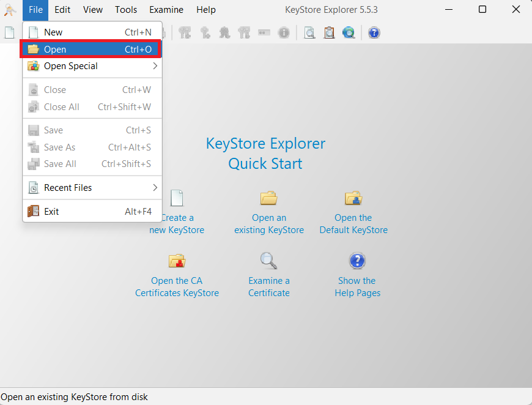The width and height of the screenshot is (532, 405).
Task: Open the Examine menu
Action: pos(166,10)
